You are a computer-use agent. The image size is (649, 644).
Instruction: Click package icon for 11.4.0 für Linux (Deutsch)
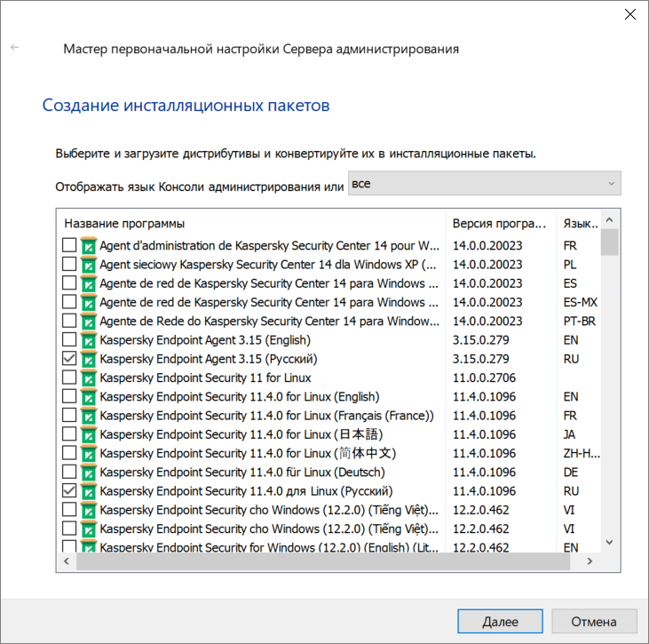(89, 473)
